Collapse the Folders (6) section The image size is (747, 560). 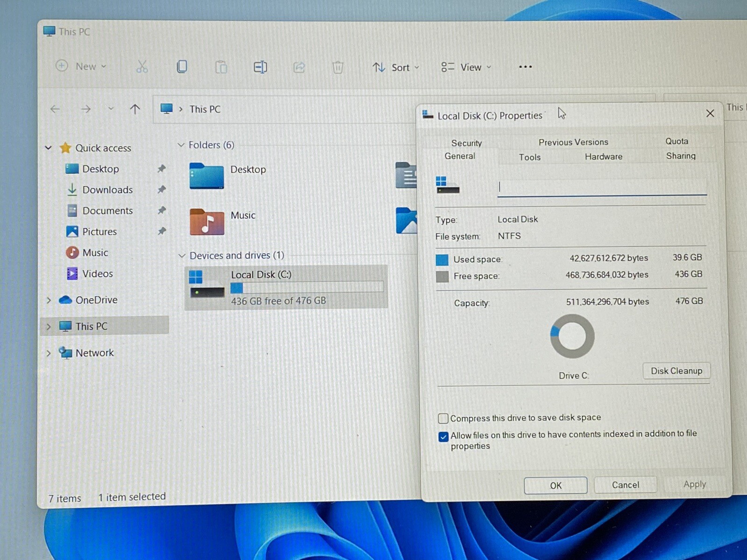tap(181, 145)
